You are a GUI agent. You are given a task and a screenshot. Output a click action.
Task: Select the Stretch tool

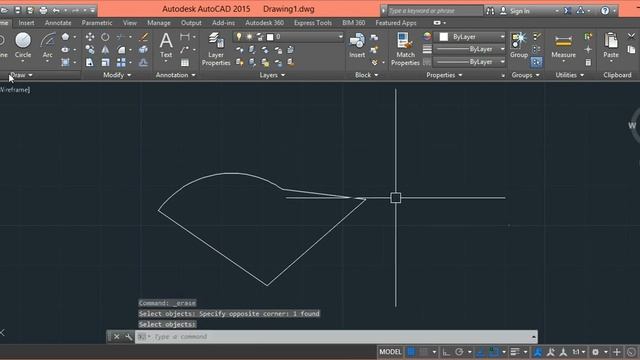pos(90,62)
